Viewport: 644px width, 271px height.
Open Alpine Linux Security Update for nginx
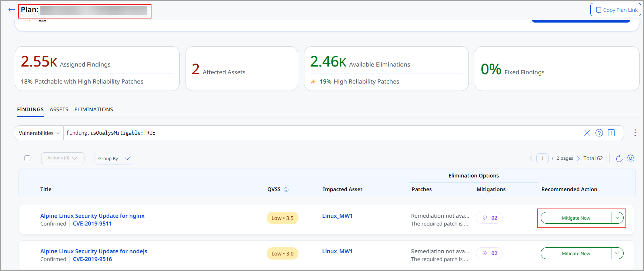(93, 216)
